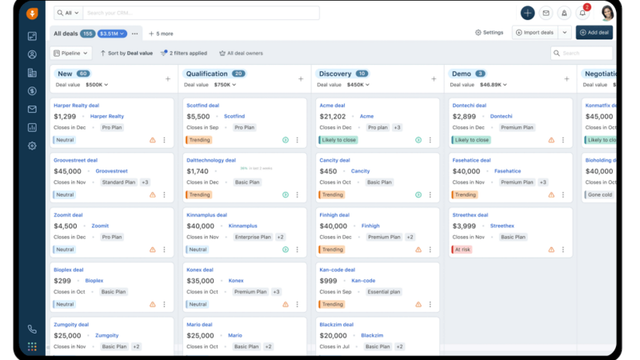Open the Pipeline view dropdown
The image size is (640, 360).
coord(71,53)
